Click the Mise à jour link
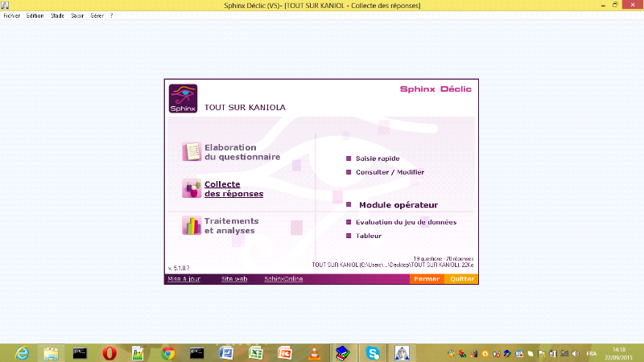The image size is (644, 362). (x=184, y=278)
